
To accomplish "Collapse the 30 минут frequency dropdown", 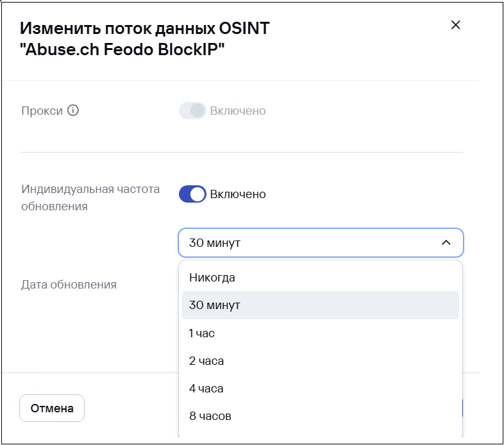I will click(x=321, y=243).
